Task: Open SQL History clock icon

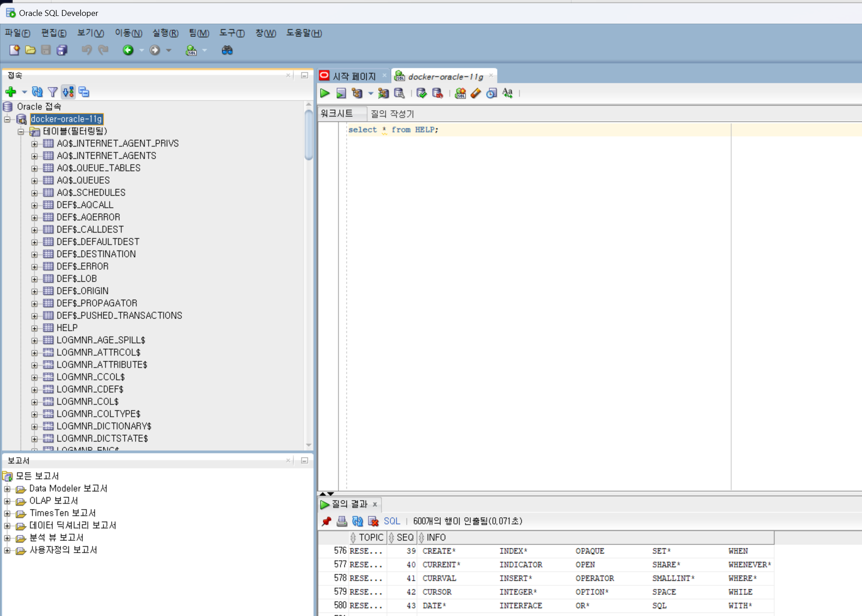Action: point(492,93)
